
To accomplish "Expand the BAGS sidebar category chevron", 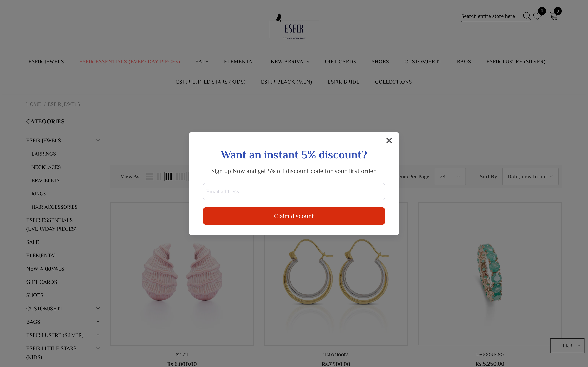I will (x=98, y=322).
